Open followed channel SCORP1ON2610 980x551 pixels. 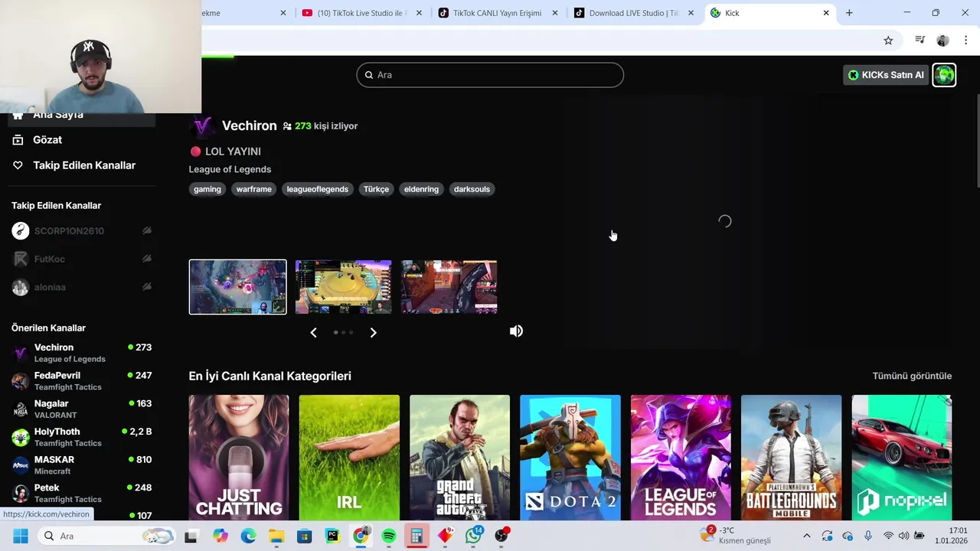pos(69,231)
